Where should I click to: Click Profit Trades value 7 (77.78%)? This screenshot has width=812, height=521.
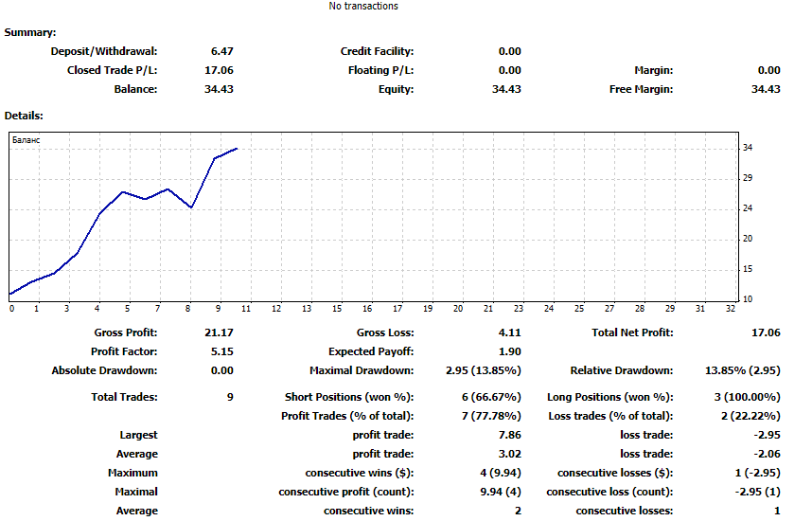(x=491, y=416)
